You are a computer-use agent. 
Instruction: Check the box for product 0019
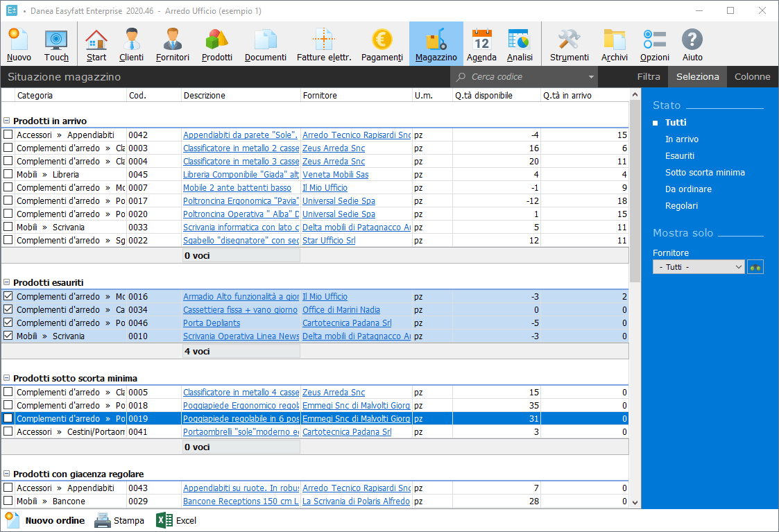(8, 418)
